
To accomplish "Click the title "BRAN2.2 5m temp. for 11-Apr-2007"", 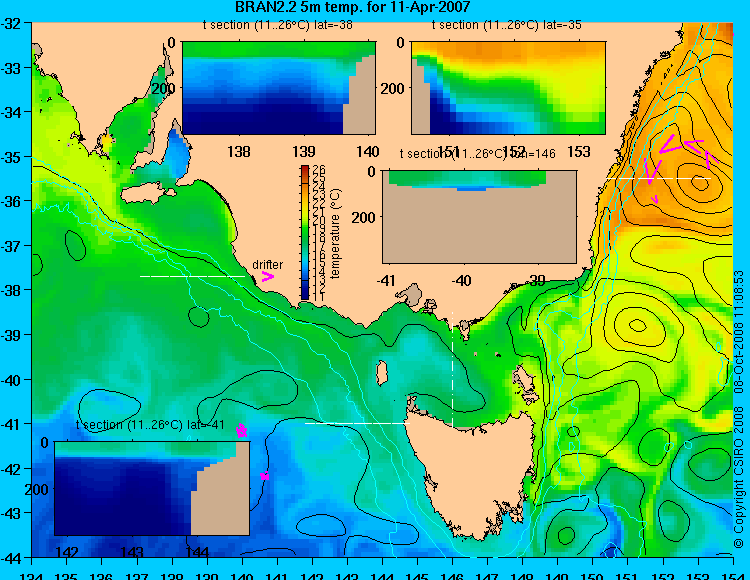I will coord(353,7).
